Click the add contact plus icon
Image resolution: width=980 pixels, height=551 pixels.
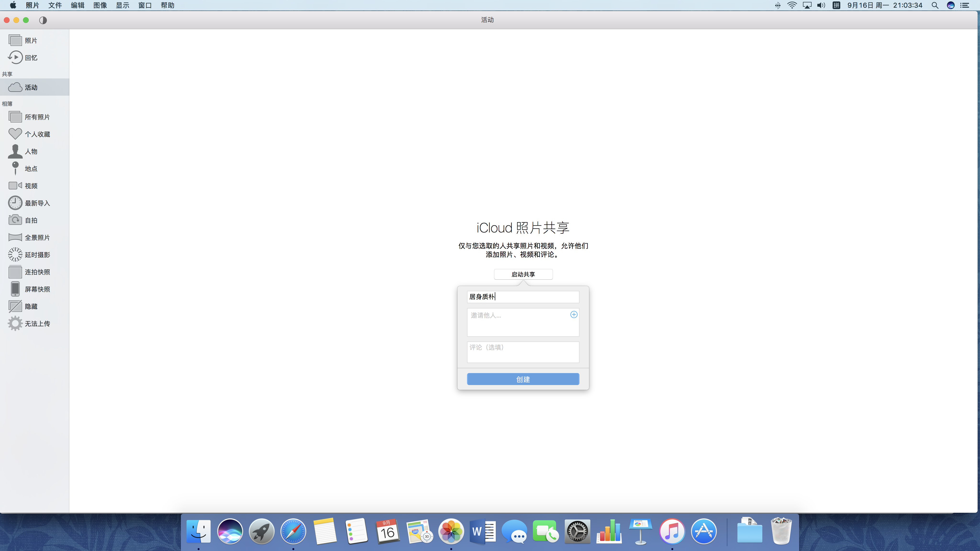tap(574, 314)
